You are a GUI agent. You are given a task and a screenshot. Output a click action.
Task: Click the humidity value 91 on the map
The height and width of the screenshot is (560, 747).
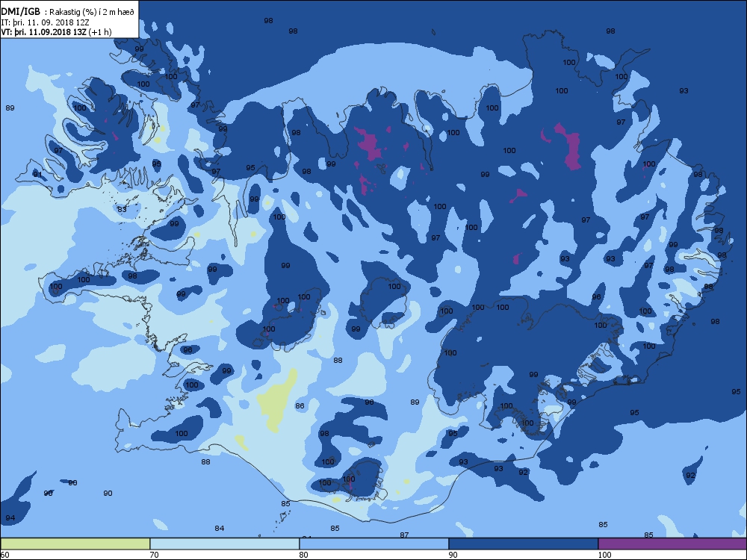[x=37, y=174]
